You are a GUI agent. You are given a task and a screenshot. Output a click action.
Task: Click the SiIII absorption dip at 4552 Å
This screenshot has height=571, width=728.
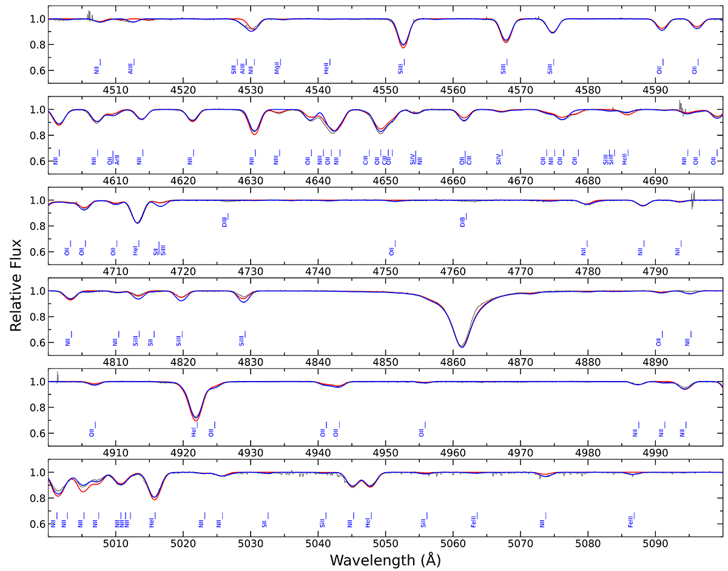click(x=403, y=46)
